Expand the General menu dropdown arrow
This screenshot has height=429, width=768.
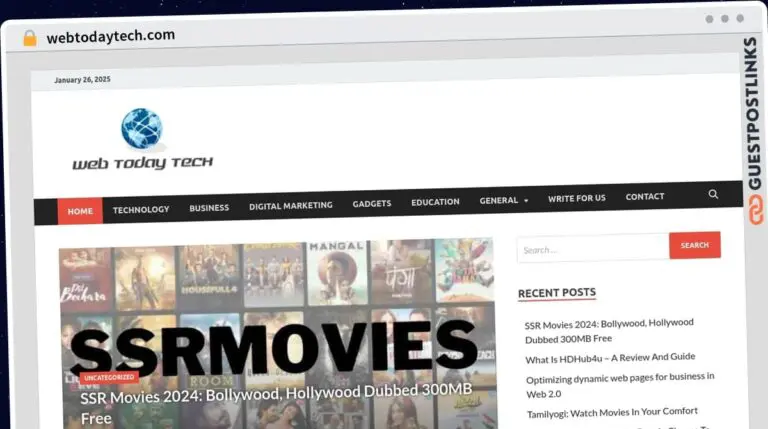[526, 200]
